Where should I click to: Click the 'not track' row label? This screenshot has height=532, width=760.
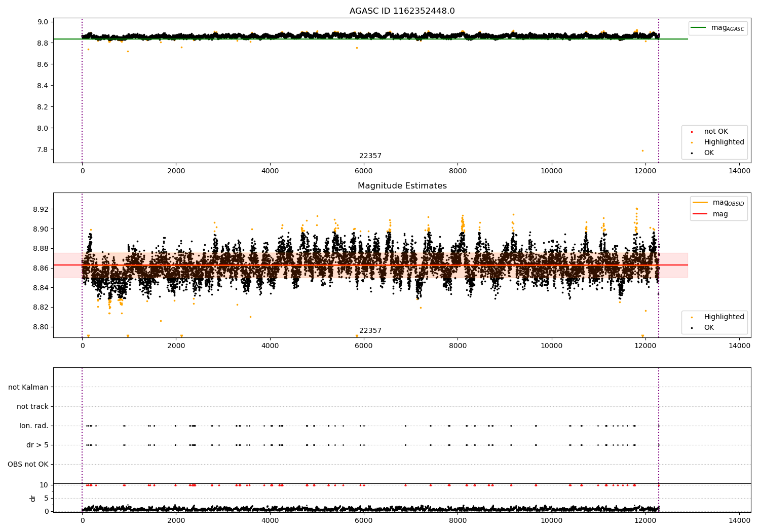tap(32, 406)
